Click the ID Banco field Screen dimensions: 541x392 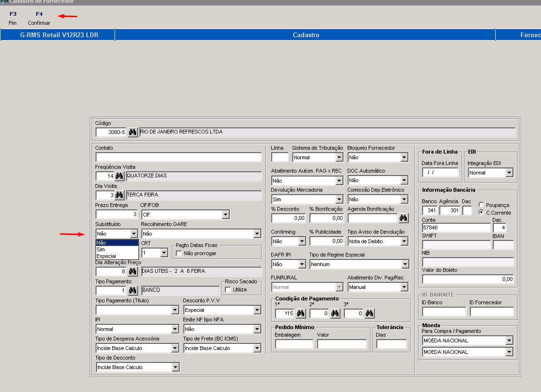click(x=444, y=312)
